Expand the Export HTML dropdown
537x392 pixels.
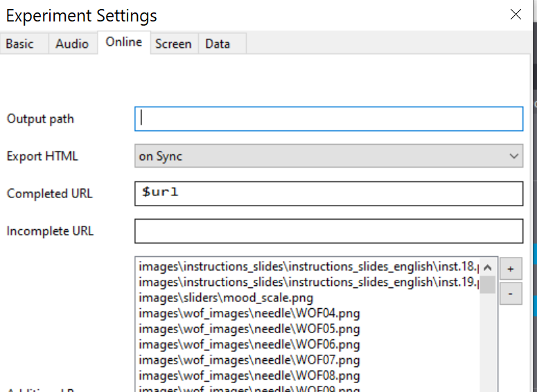pyautogui.click(x=328, y=156)
